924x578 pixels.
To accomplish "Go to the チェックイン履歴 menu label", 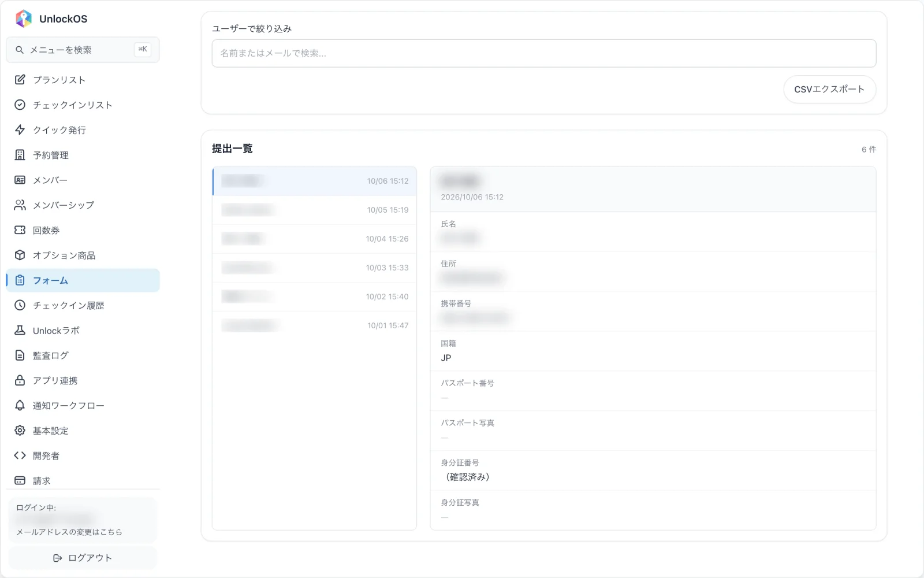I will coord(69,305).
